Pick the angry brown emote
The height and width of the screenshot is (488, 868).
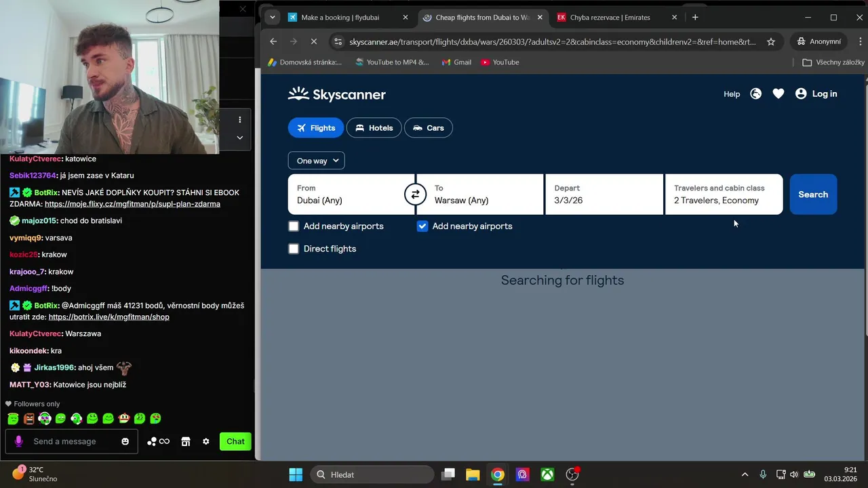pos(29,419)
